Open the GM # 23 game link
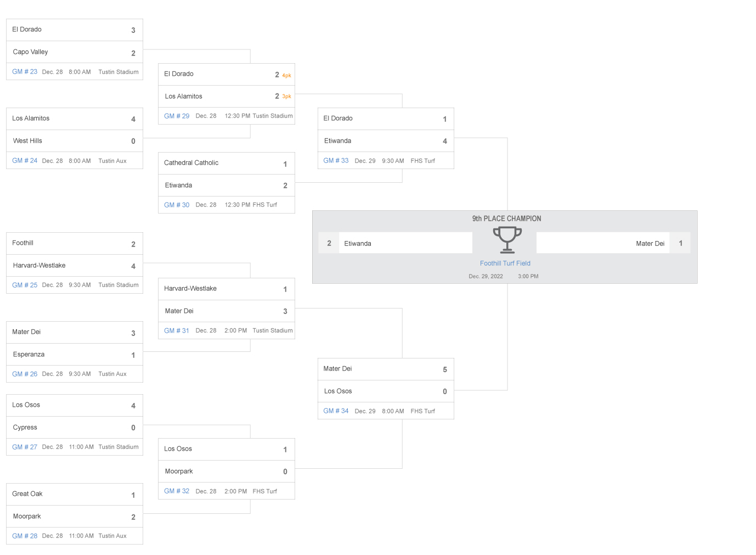 pos(25,72)
